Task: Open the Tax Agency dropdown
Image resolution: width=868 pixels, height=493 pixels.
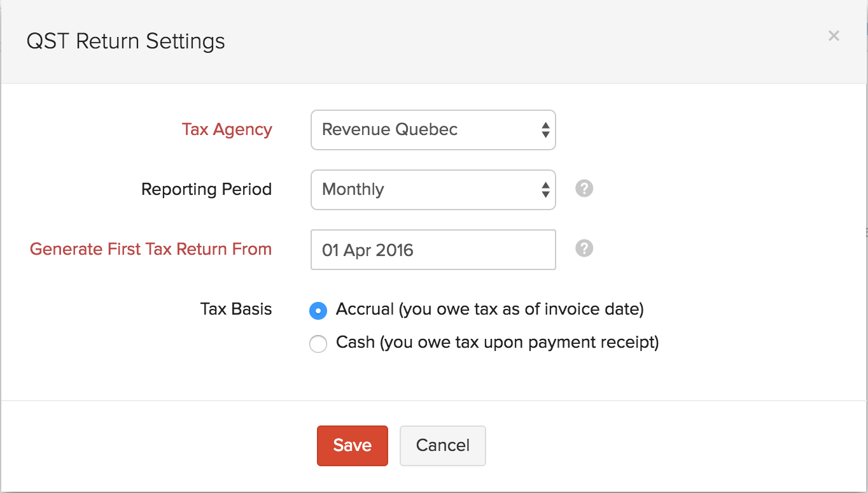Action: click(433, 130)
